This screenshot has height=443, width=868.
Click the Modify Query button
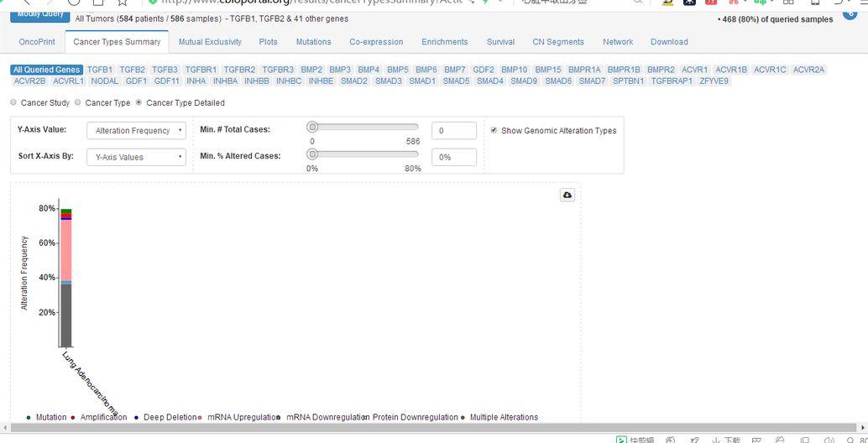[40, 14]
